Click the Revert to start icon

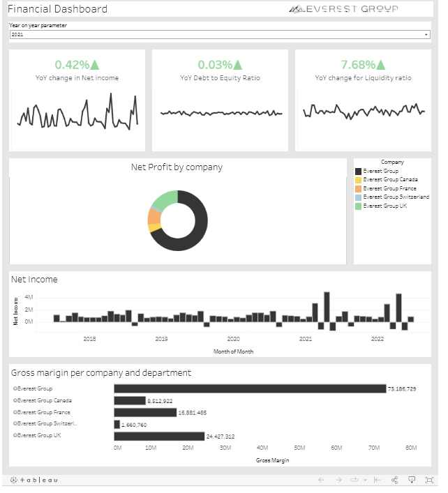click(377, 480)
